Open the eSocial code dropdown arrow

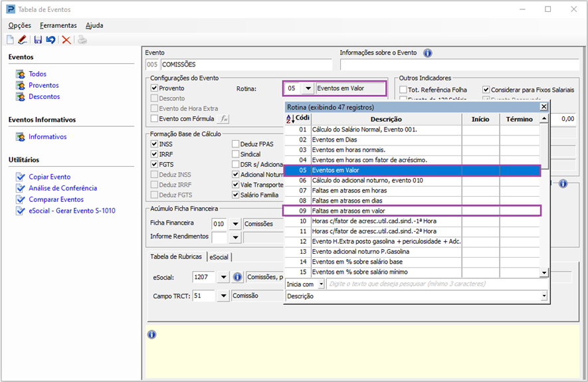click(x=223, y=277)
